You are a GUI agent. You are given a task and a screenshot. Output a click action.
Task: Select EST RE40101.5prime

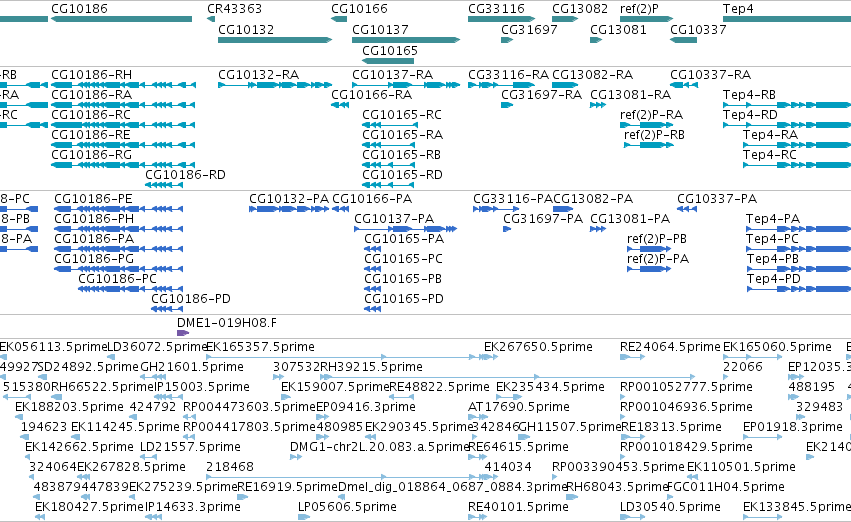pos(478,517)
